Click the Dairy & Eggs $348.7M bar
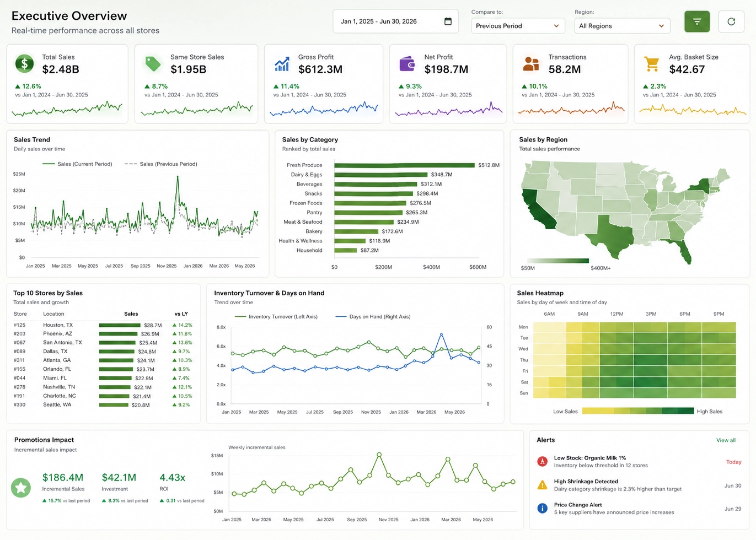This screenshot has height=540, width=756. 380,175
